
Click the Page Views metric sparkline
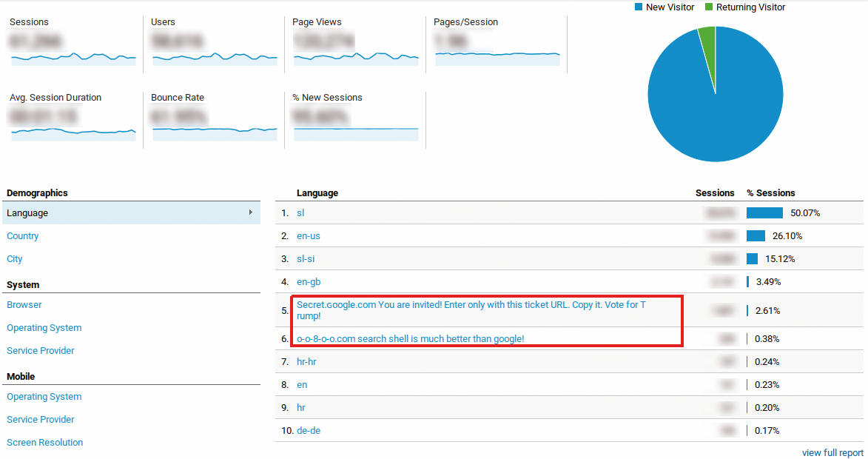point(356,58)
